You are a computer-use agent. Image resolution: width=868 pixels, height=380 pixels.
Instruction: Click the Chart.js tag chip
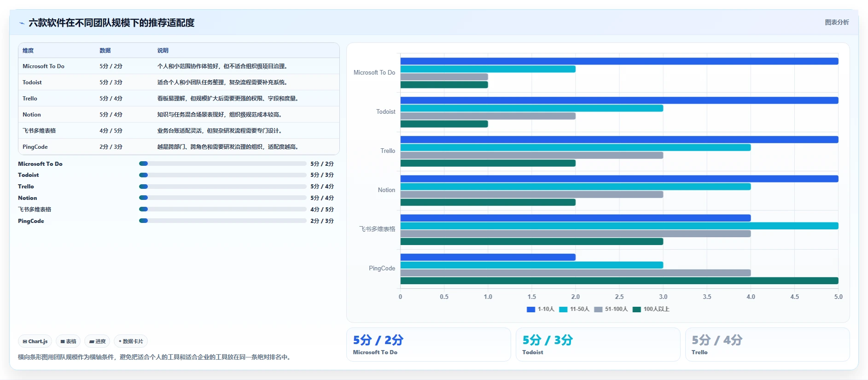click(x=35, y=341)
